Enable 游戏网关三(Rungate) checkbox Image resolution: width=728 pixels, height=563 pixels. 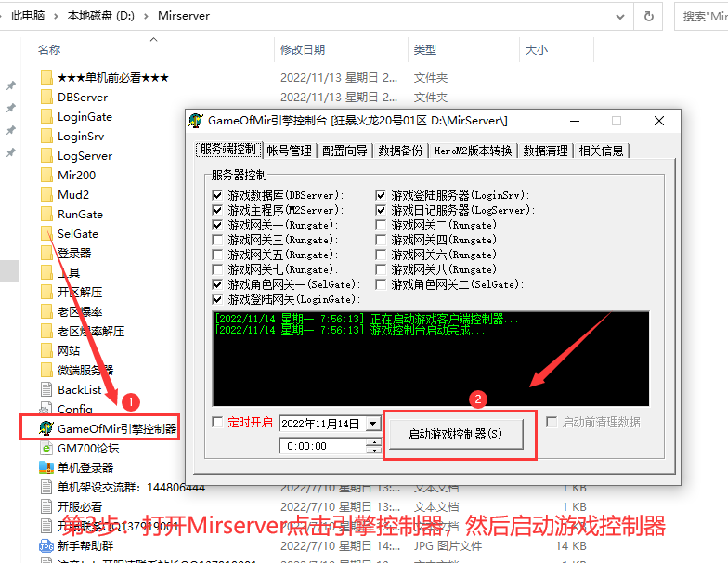click(217, 240)
